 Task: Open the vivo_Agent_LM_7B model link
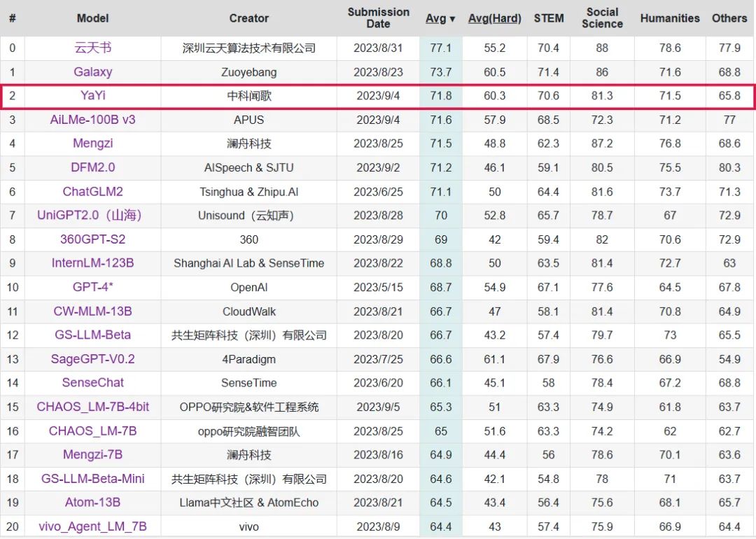pyautogui.click(x=92, y=526)
